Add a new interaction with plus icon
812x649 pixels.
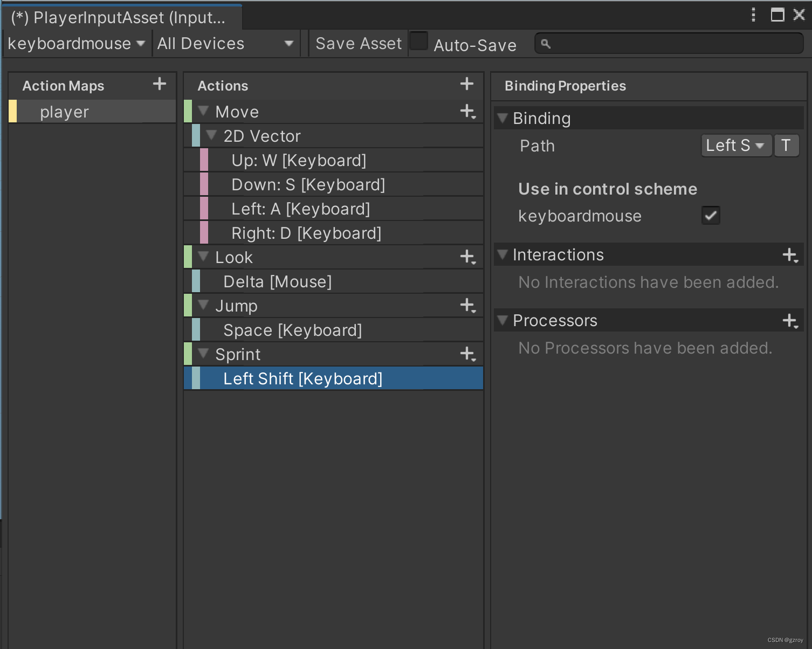790,255
